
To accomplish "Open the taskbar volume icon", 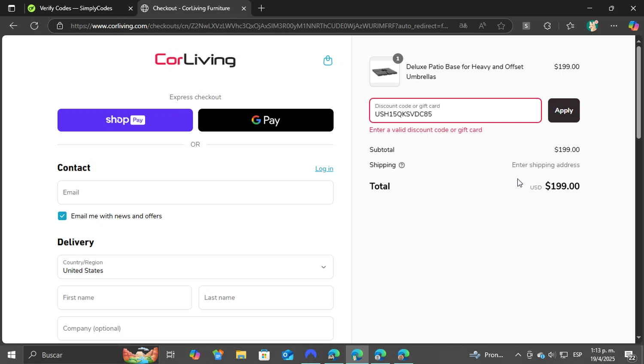I will (x=552, y=355).
